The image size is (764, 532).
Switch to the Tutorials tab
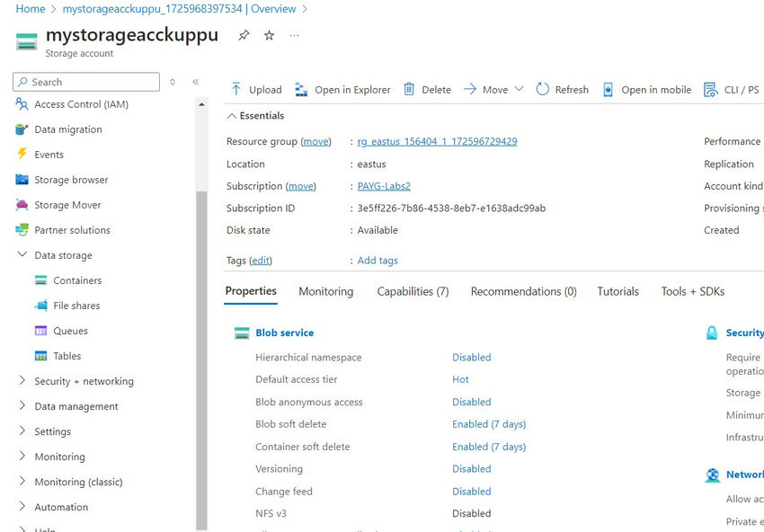(617, 291)
